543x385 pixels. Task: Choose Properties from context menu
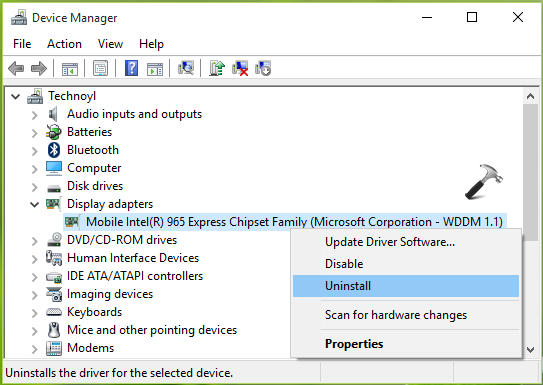point(406,344)
